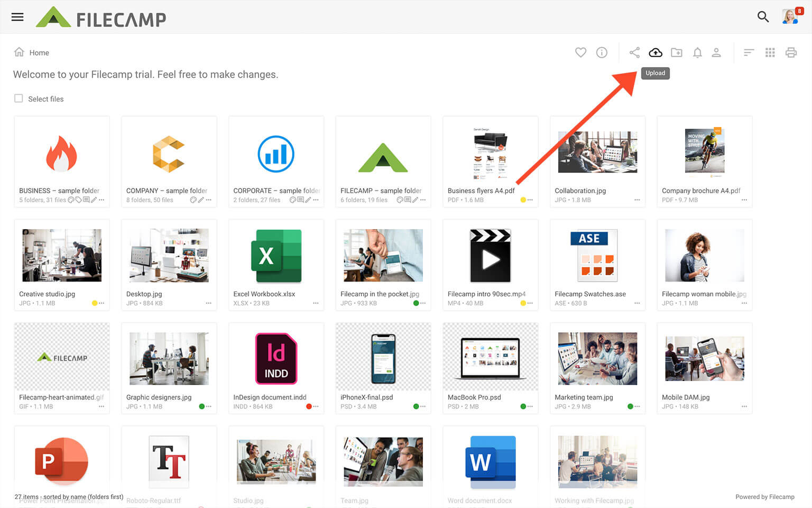Tick the Select files checkbox
The height and width of the screenshot is (508, 812).
tap(19, 98)
